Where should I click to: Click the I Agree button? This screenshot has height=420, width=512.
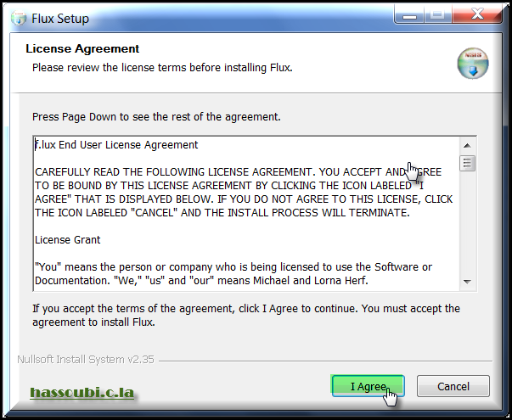click(368, 386)
